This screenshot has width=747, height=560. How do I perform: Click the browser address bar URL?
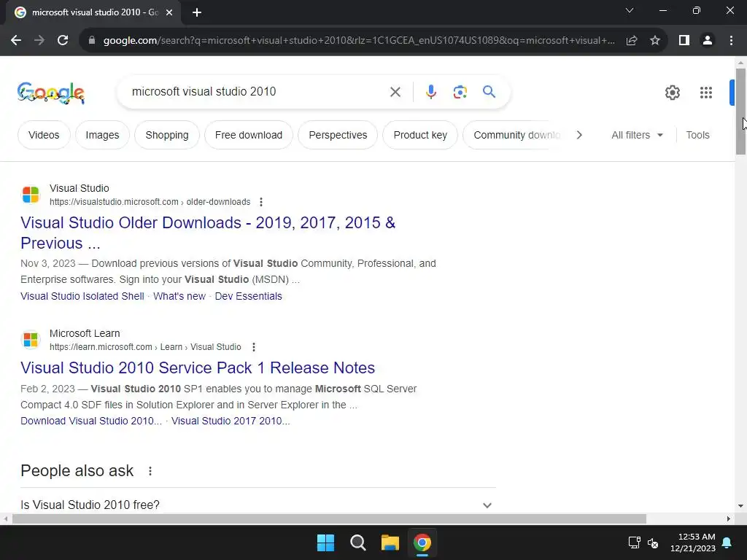point(359,41)
